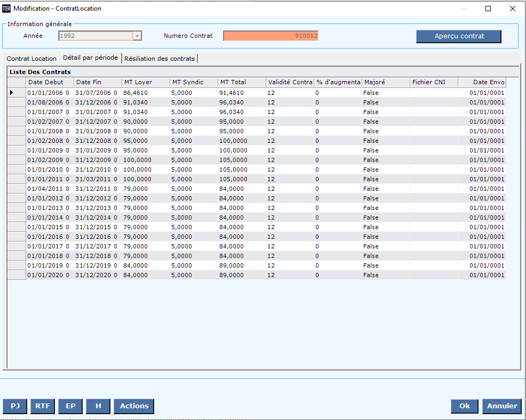Click the MT Syndic column header
The height and width of the screenshot is (420, 526).
[x=194, y=83]
